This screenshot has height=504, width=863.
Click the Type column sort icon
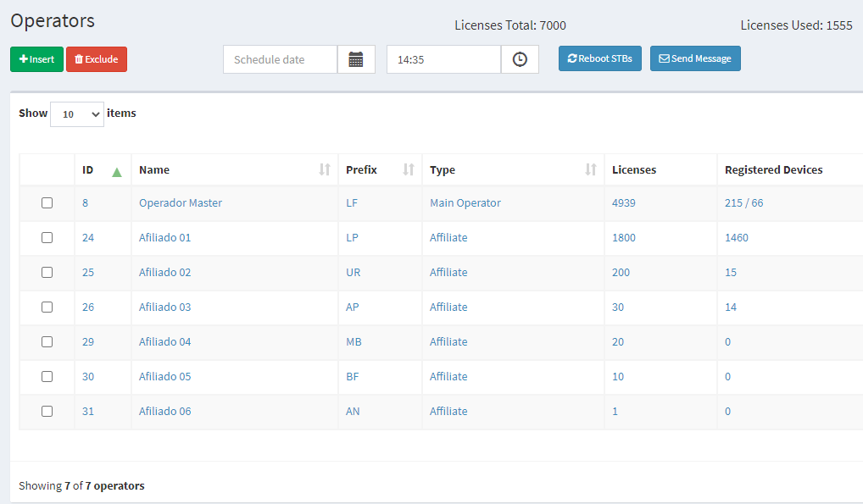591,170
